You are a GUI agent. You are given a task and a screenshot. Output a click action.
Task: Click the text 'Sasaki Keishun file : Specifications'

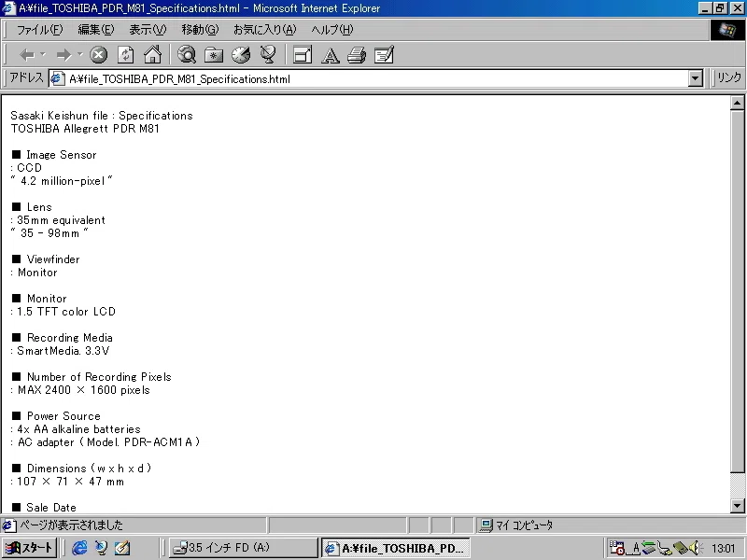102,116
